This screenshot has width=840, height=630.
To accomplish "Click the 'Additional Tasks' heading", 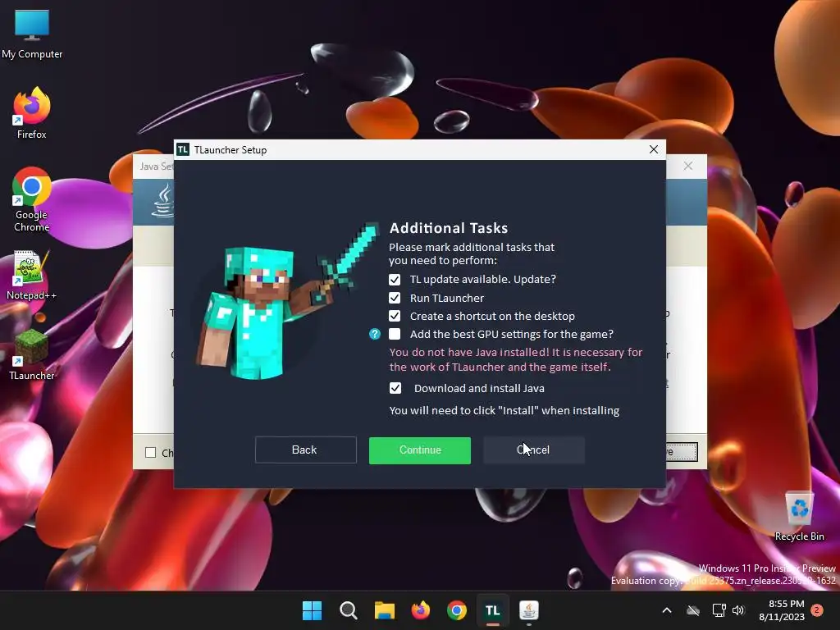I will tap(449, 228).
